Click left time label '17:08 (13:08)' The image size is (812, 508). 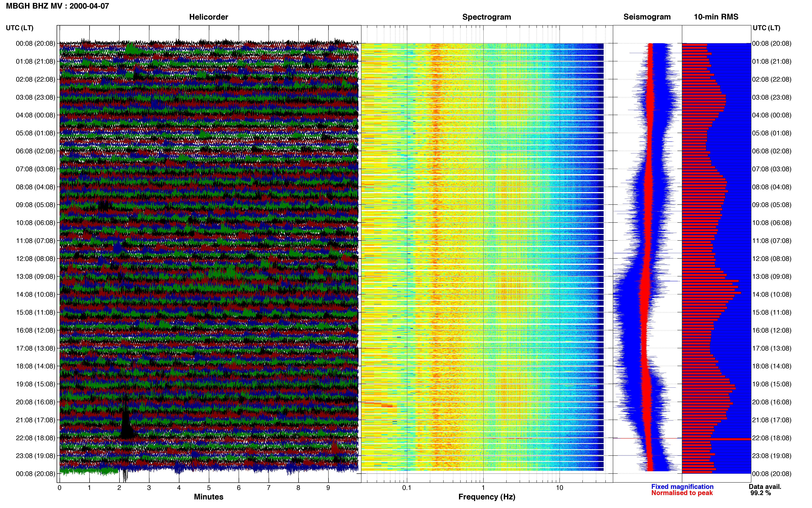pyautogui.click(x=36, y=348)
